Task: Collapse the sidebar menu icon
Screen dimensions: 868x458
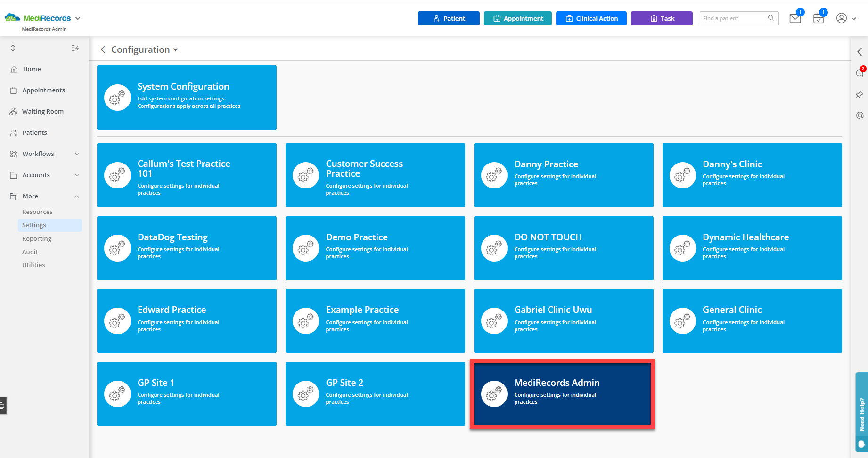Action: tap(75, 48)
